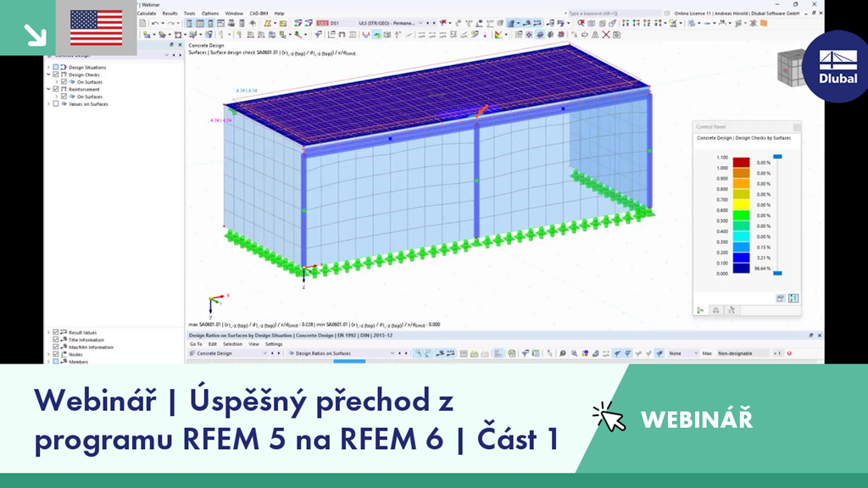Click the red X delete icon in second toolbar row
Image resolution: width=868 pixels, height=488 pixels.
[606, 34]
